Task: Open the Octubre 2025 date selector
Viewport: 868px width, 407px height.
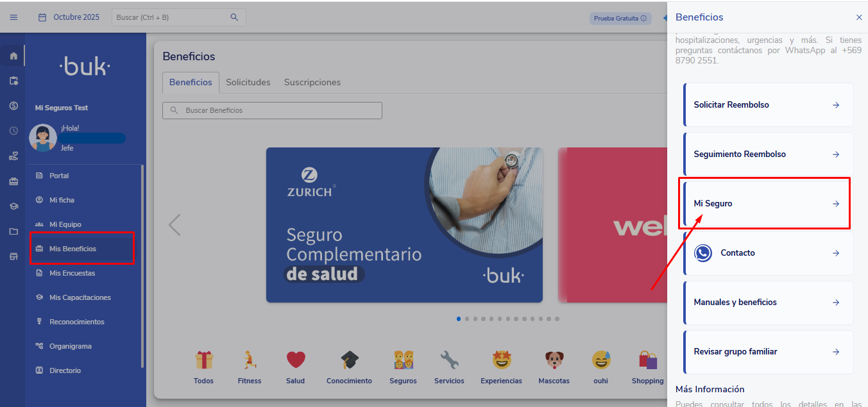Action: click(x=69, y=17)
